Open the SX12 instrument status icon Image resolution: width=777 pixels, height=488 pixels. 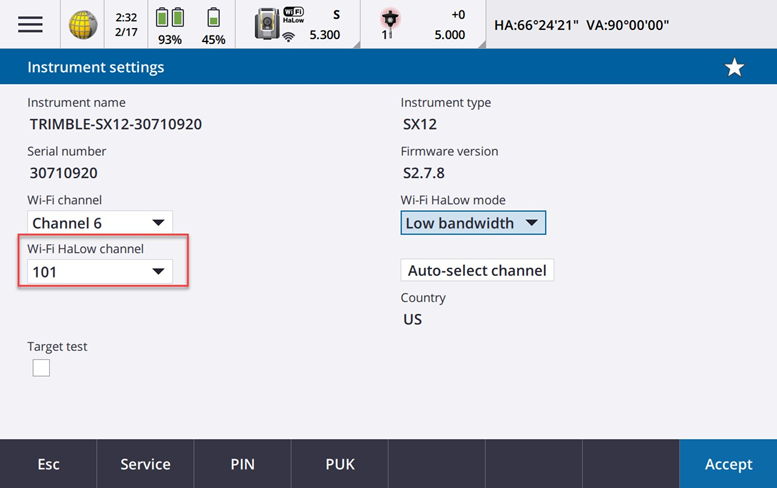(268, 22)
